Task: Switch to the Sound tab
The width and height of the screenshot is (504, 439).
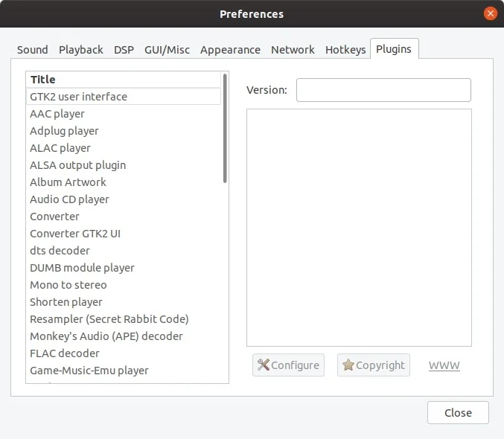Action: (33, 50)
